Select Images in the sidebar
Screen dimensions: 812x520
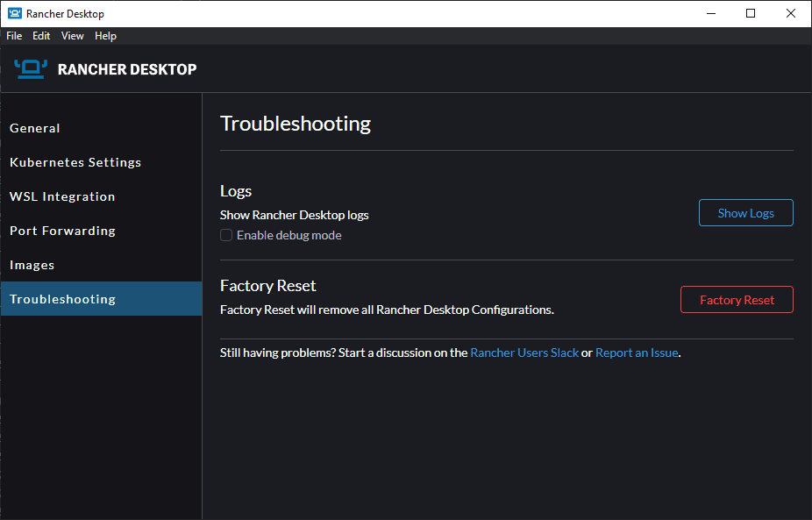pos(32,265)
